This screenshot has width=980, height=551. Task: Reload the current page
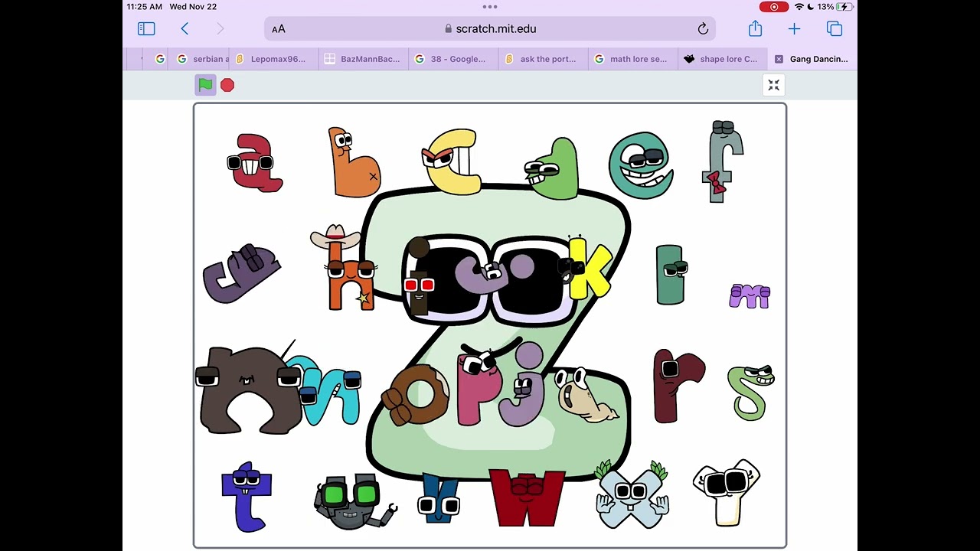[703, 29]
